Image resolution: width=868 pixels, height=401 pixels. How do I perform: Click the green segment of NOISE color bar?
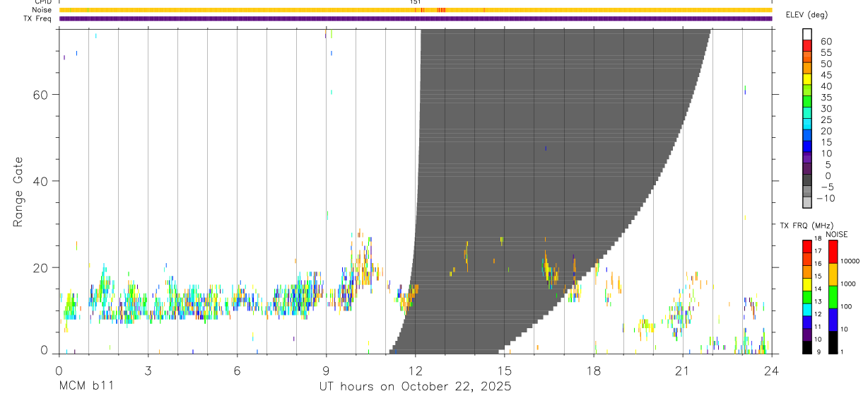pos(833,297)
